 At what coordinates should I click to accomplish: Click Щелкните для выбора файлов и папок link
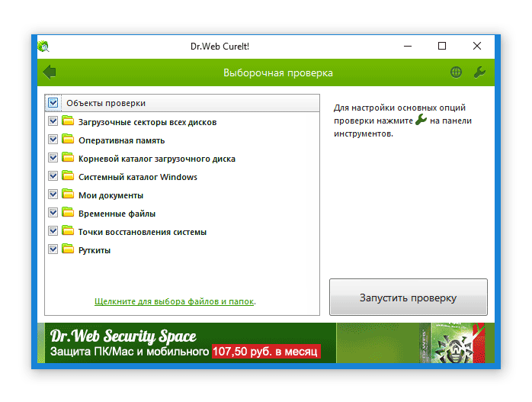point(174,301)
